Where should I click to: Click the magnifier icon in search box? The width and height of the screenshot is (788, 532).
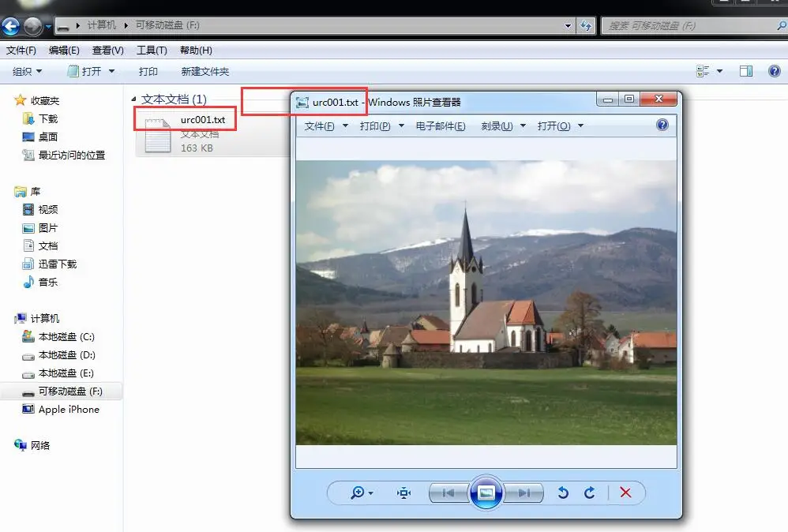782,25
